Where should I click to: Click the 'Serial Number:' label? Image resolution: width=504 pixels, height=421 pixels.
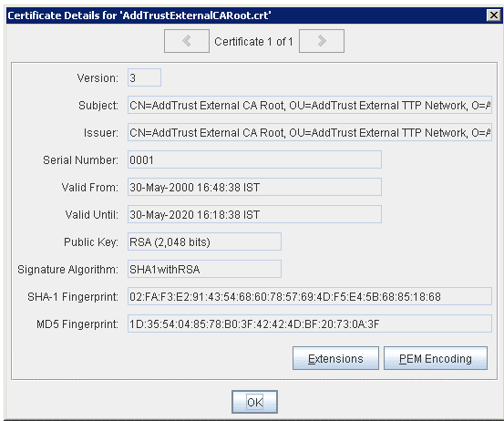point(81,160)
